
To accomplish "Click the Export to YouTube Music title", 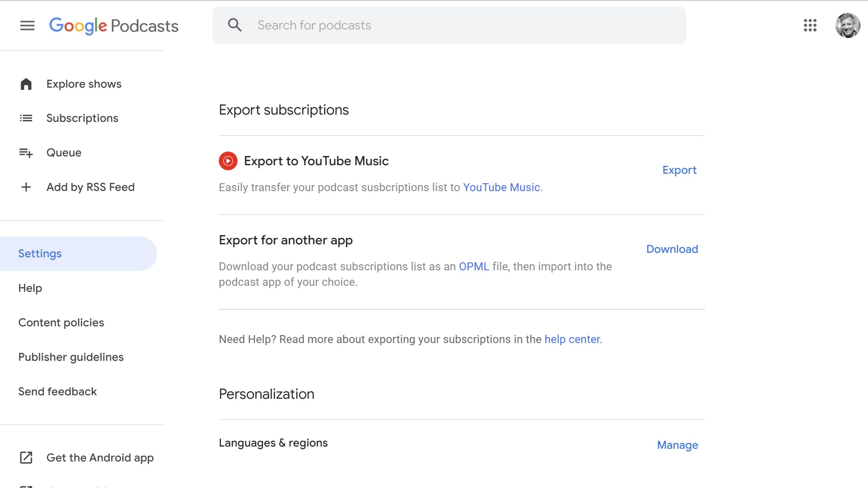I will tap(316, 161).
